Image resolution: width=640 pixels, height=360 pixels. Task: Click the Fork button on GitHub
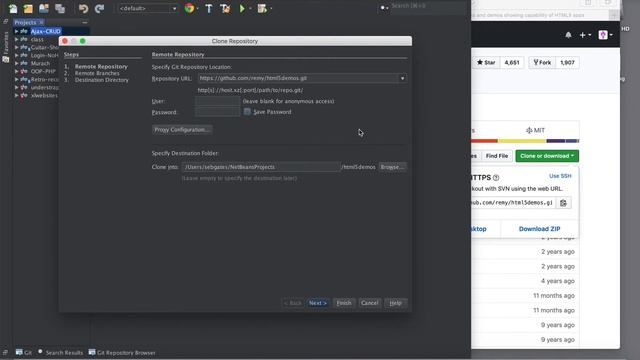pyautogui.click(x=542, y=62)
